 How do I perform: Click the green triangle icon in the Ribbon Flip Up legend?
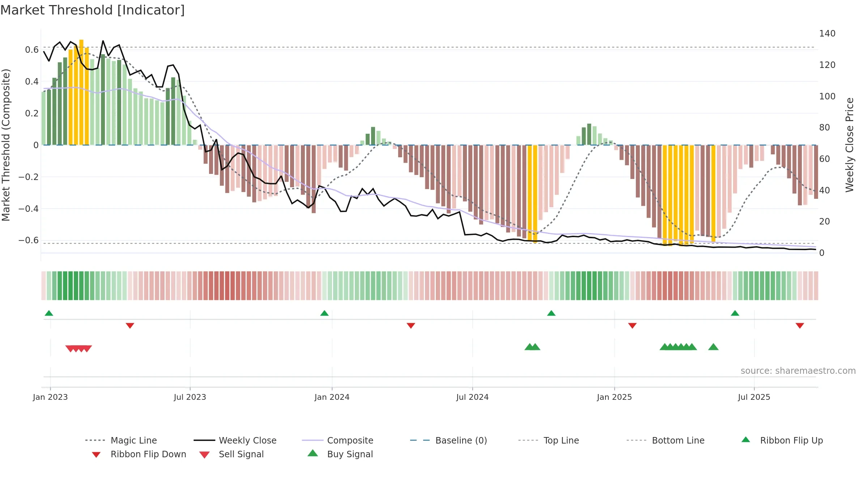[x=746, y=440]
